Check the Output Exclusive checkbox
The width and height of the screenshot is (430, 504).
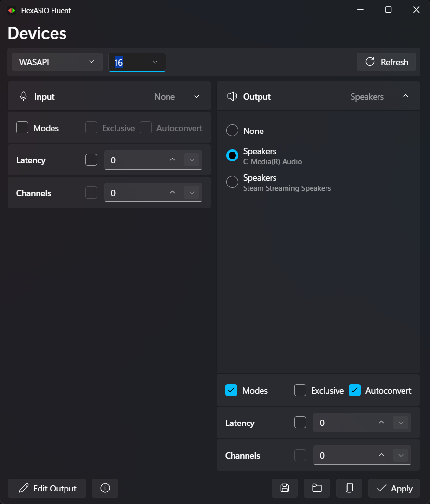300,390
